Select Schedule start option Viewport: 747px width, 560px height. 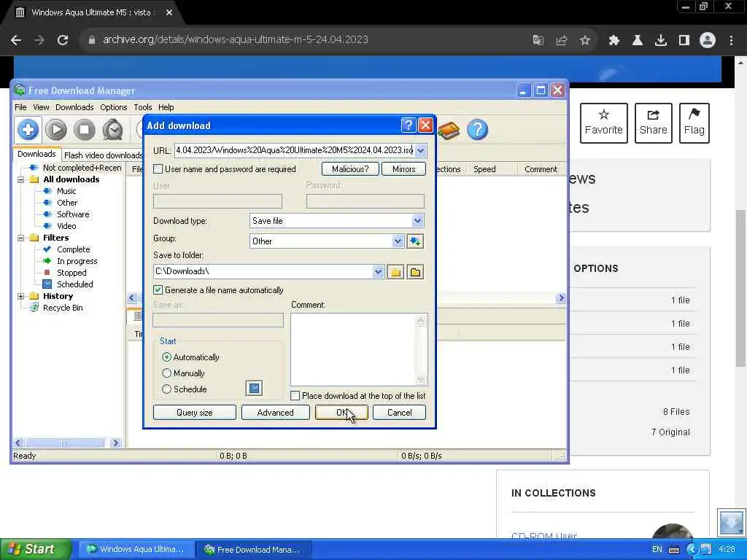tap(166, 389)
